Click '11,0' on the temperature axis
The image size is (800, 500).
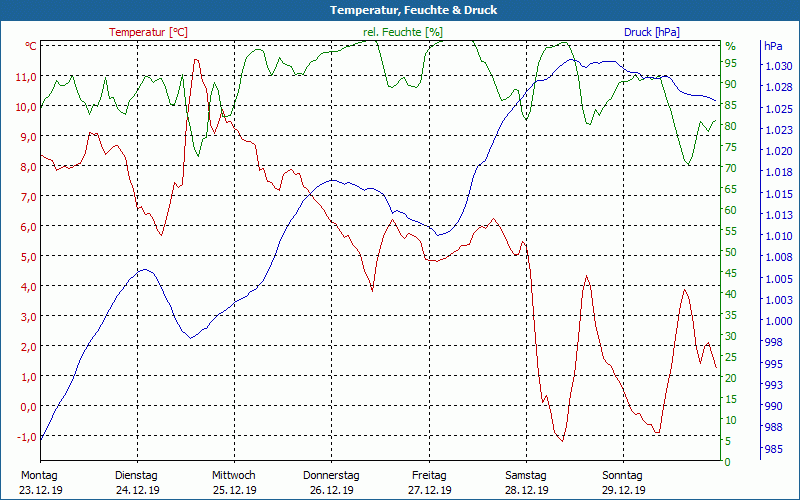pyautogui.click(x=27, y=77)
